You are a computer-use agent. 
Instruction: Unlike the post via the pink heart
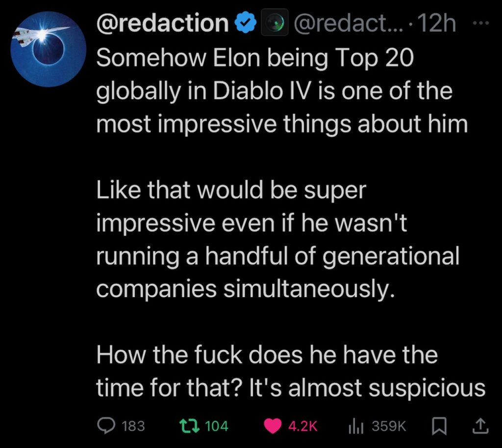click(x=273, y=426)
